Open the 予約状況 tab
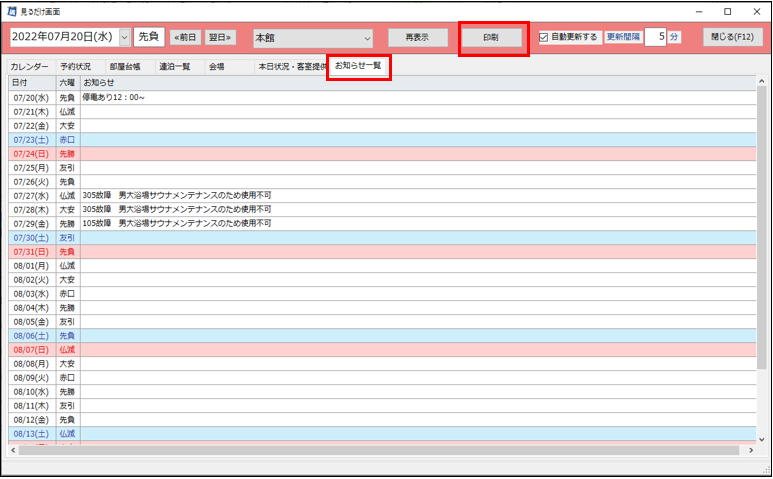 pyautogui.click(x=75, y=67)
